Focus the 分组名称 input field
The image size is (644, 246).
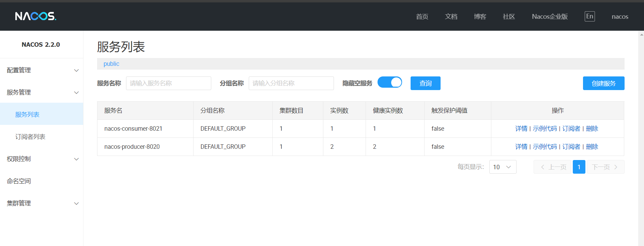coord(291,83)
